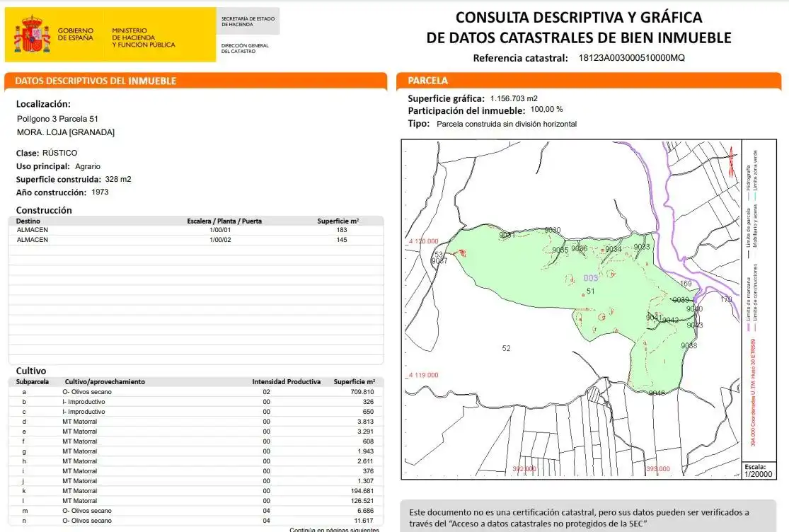Image resolution: width=789 pixels, height=532 pixels.
Task: Select 'MORA. LOJA [GRANADA]' text
Action: [66, 132]
